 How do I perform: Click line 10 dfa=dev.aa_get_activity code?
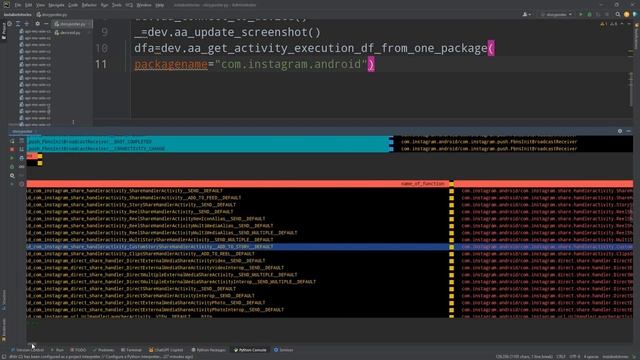pos(314,48)
